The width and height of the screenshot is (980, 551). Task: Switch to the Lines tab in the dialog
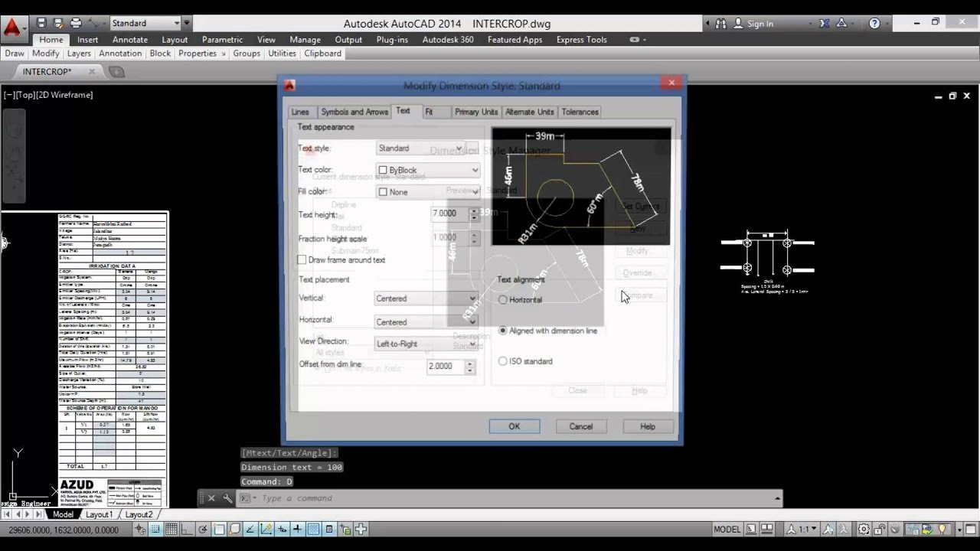300,112
